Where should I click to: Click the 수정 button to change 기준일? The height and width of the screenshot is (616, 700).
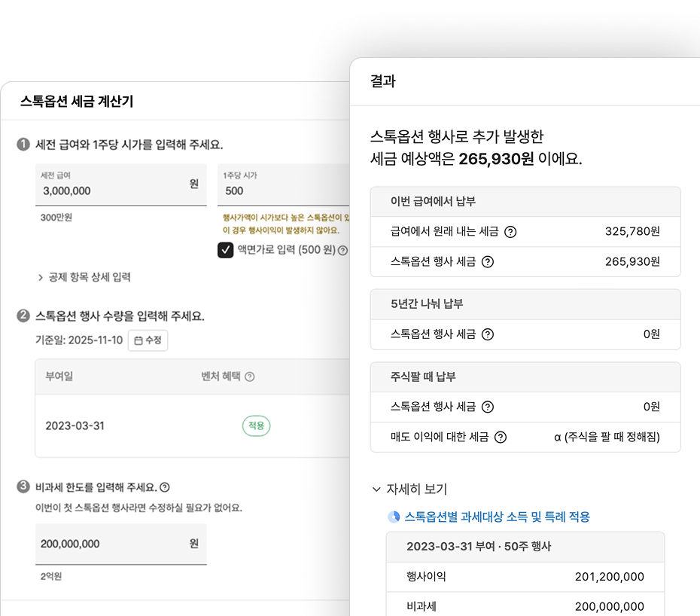point(148,340)
